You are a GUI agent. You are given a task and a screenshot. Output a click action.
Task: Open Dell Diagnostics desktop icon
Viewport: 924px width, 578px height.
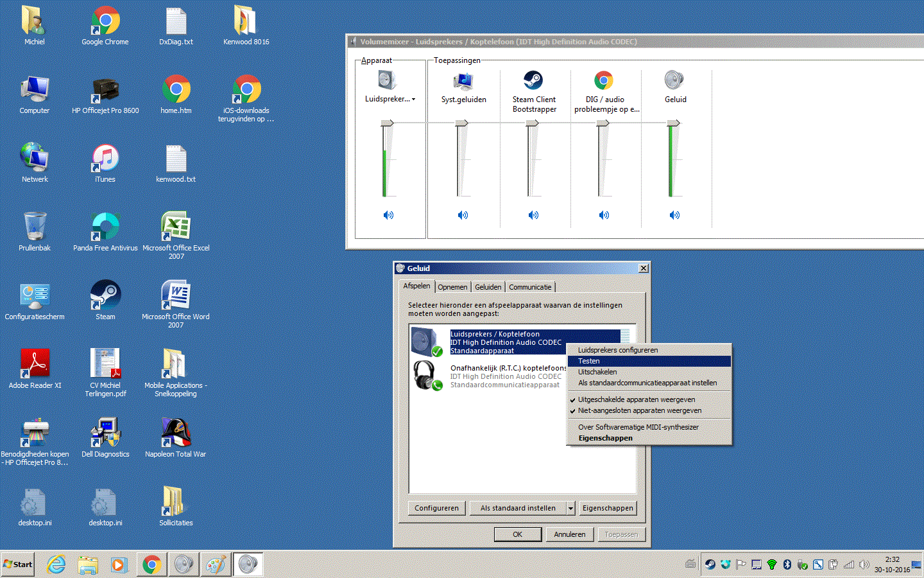click(x=105, y=438)
